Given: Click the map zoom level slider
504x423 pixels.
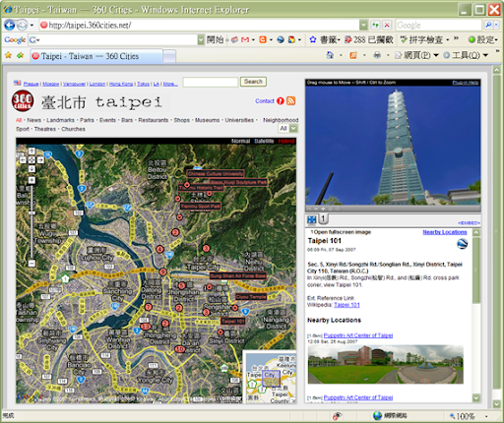Looking at the screenshot, I should coord(31,213).
